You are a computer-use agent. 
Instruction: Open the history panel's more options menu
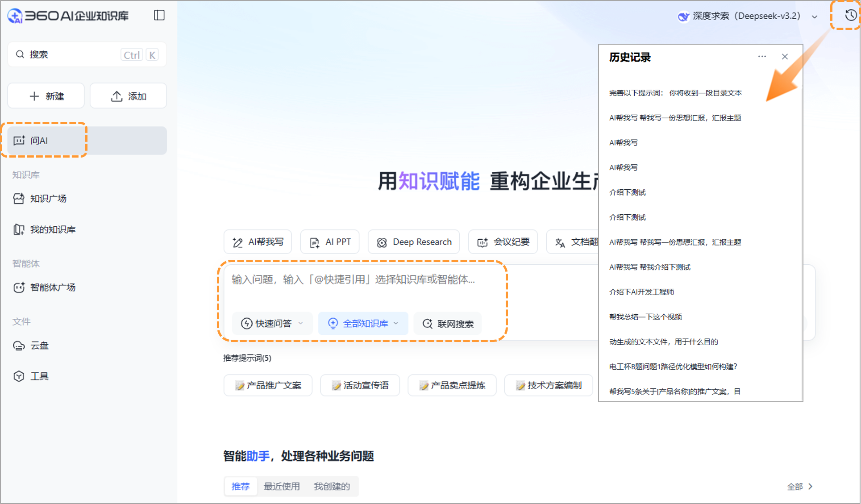pos(762,57)
